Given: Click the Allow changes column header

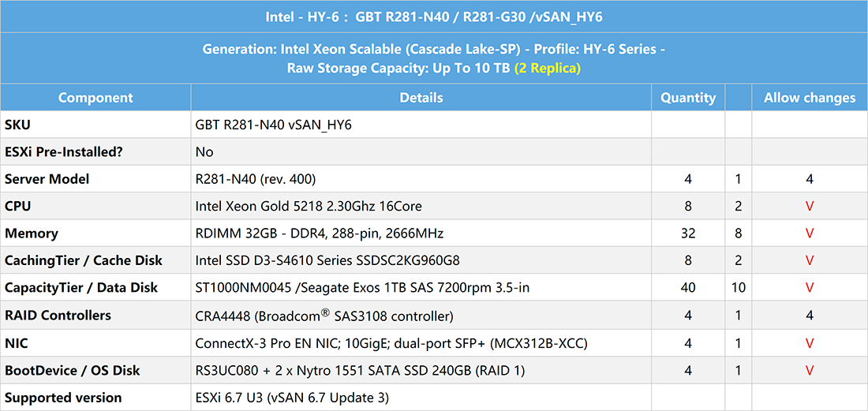Looking at the screenshot, I should tap(810, 98).
